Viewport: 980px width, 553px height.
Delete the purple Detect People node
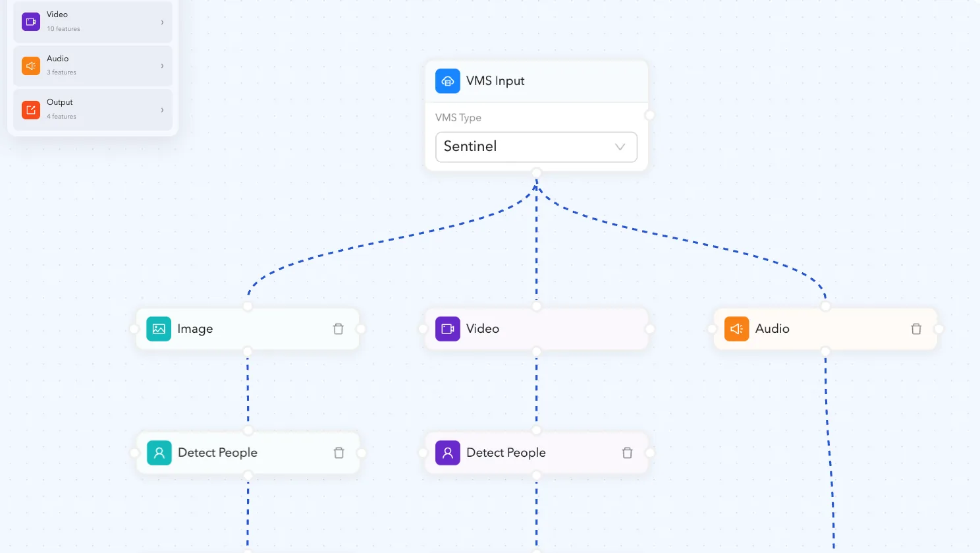pos(627,453)
